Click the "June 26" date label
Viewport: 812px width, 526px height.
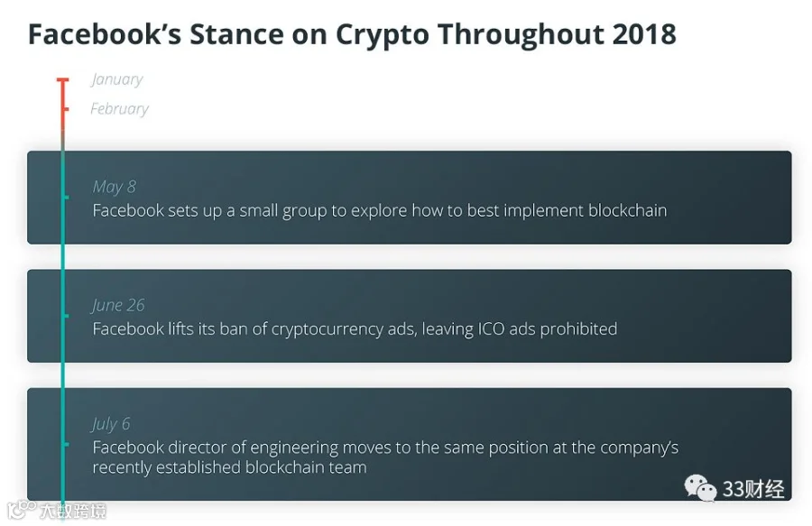coord(118,305)
